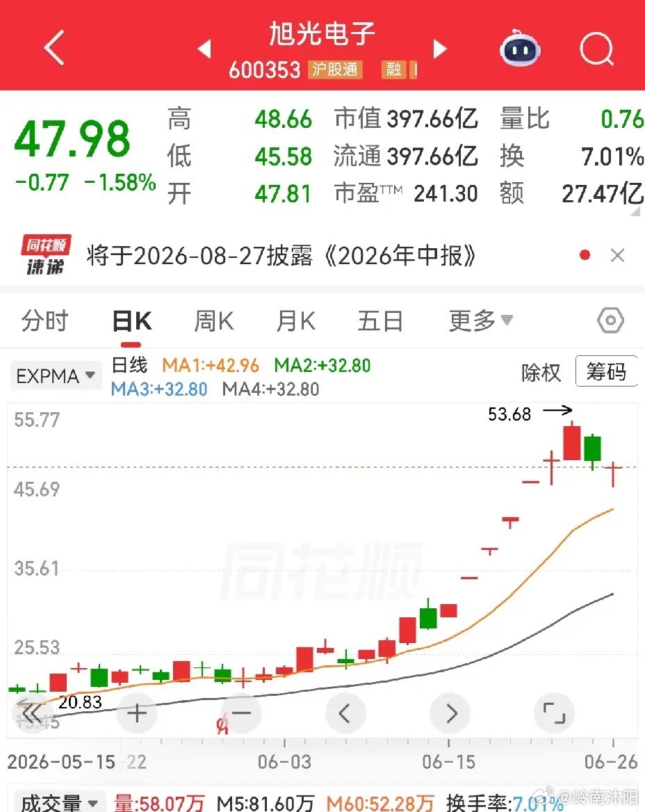Expand the 更多 chart period dropdown
The width and height of the screenshot is (645, 812).
point(481,320)
